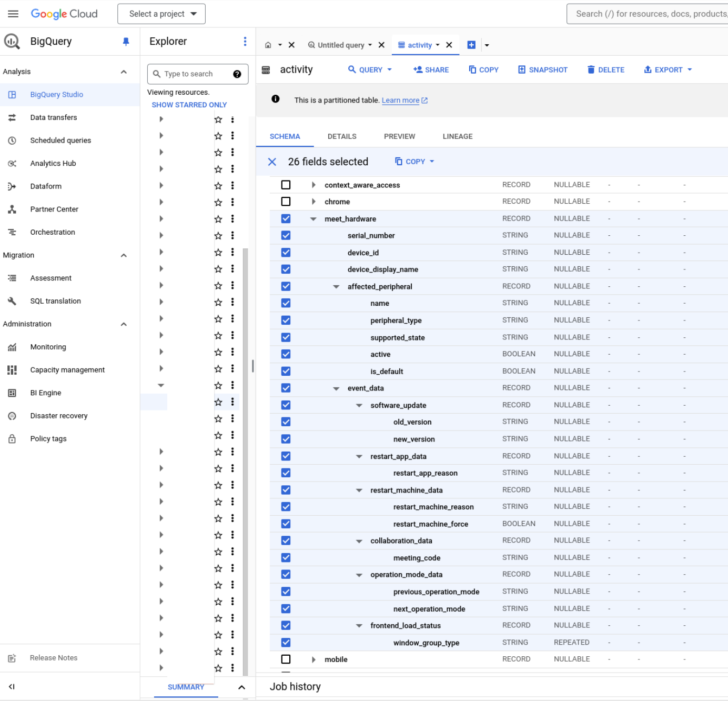This screenshot has height=701, width=728.
Task: Open the Learn more link
Action: [405, 101]
